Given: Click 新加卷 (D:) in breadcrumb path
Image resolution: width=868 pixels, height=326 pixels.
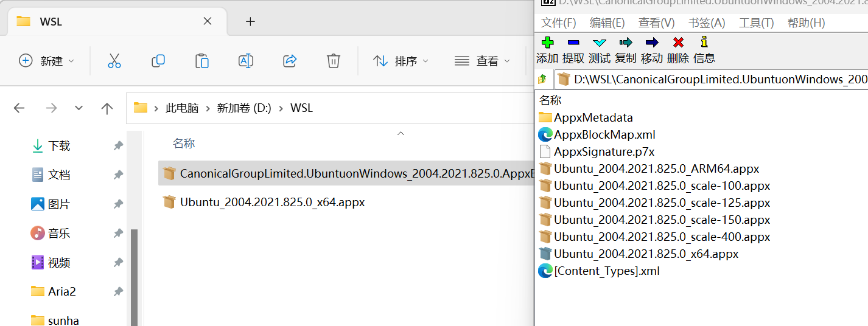Looking at the screenshot, I should (x=244, y=108).
